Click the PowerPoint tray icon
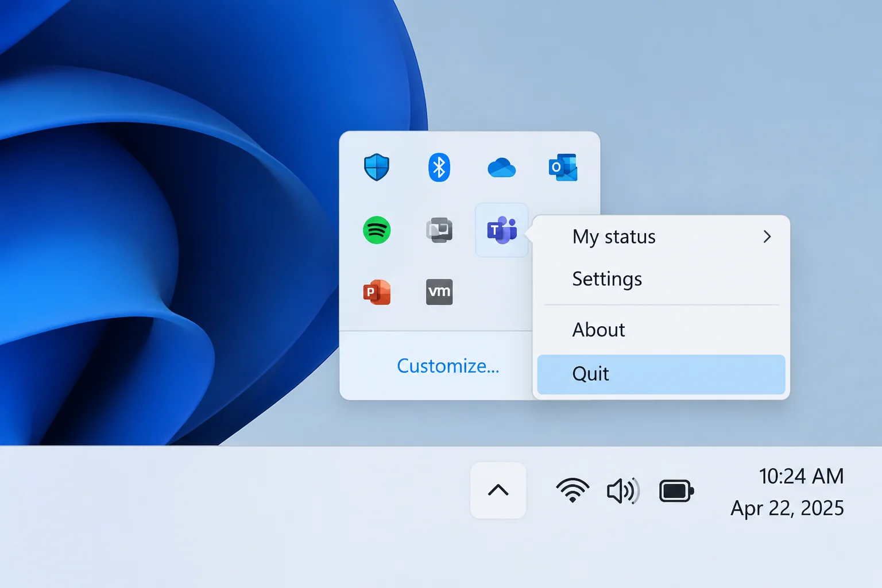Viewport: 882px width, 588px height. tap(377, 292)
